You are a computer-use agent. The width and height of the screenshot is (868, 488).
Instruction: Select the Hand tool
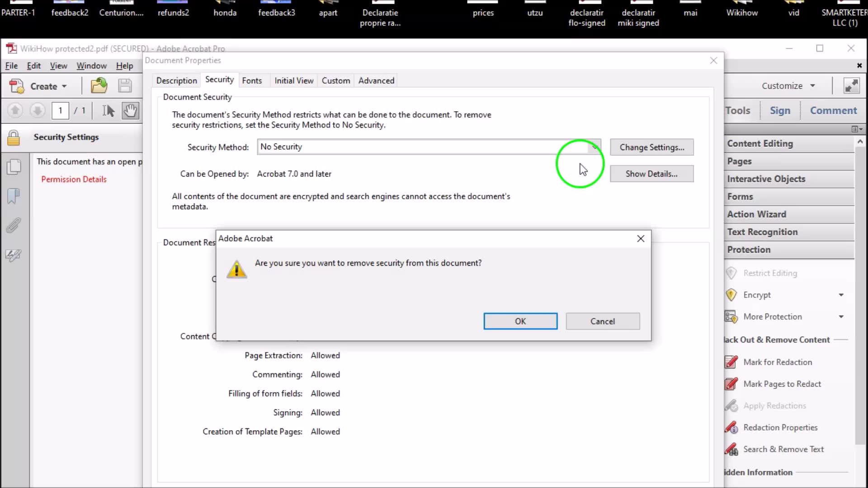coord(130,111)
